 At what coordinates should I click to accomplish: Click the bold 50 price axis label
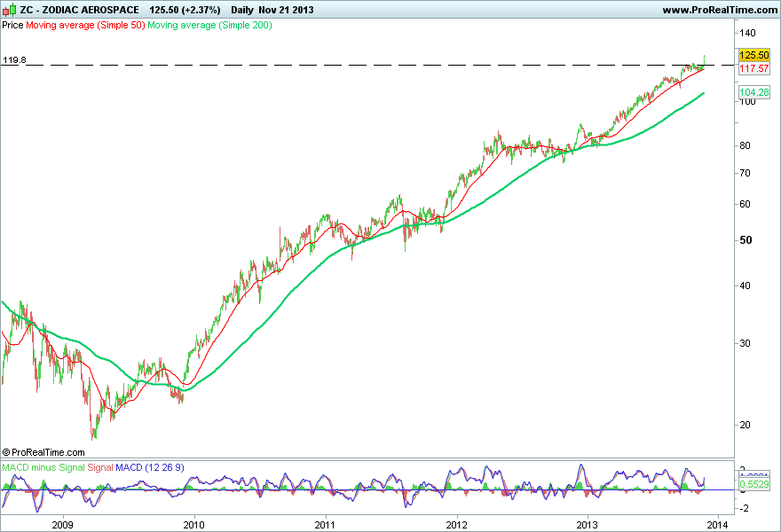(x=745, y=240)
